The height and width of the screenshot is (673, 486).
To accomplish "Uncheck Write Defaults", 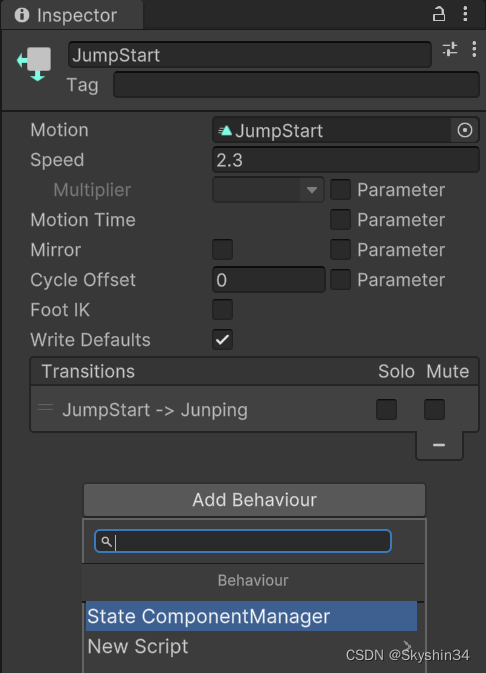I will (222, 340).
